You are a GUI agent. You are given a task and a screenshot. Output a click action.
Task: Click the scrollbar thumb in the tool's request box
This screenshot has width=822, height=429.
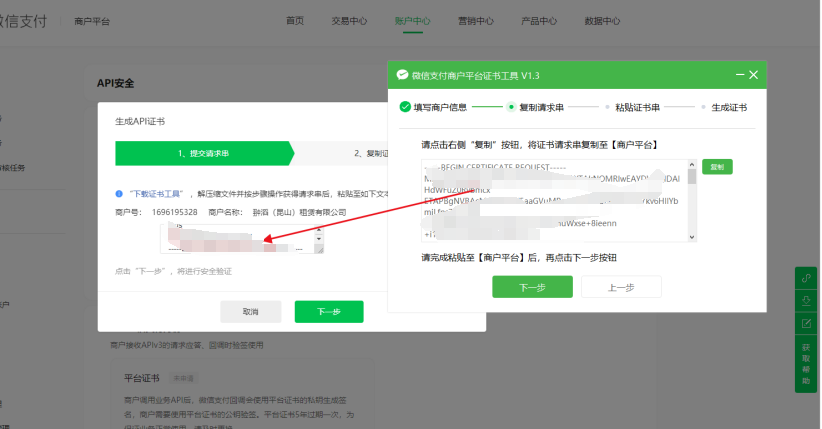pos(692,177)
